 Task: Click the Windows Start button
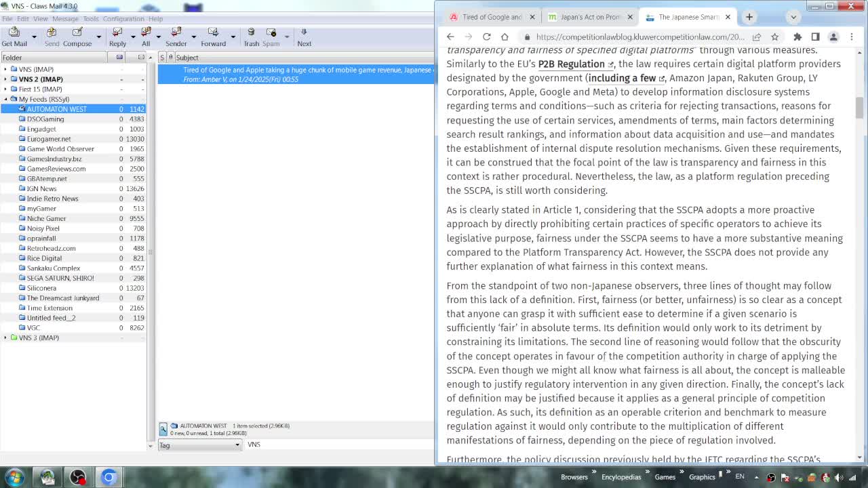tap(15, 477)
